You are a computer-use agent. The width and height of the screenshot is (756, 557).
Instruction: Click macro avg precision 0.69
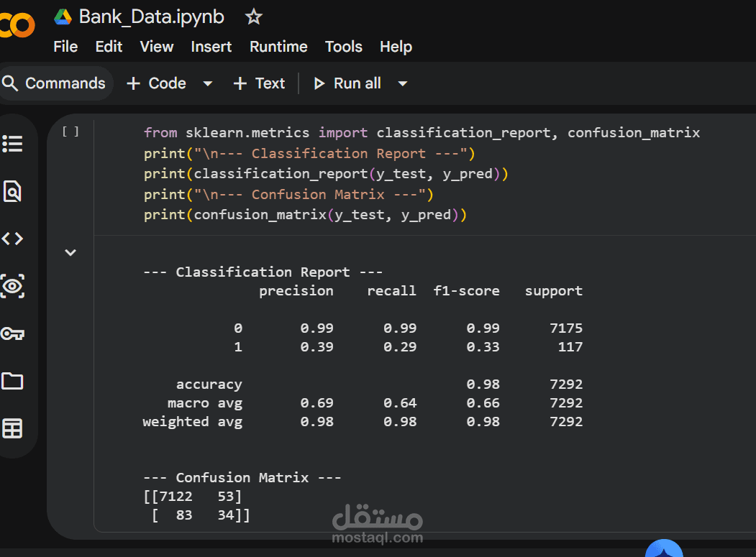click(x=316, y=402)
